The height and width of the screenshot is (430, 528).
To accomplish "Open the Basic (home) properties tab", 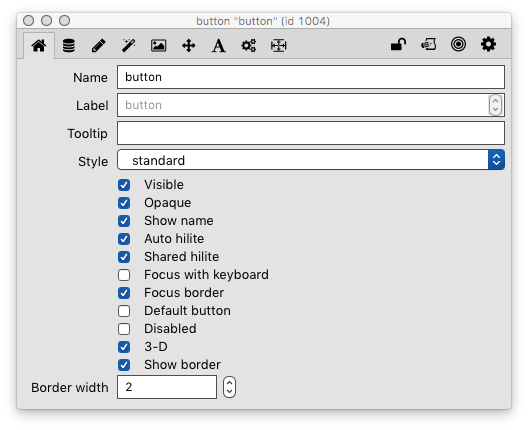I will click(39, 45).
